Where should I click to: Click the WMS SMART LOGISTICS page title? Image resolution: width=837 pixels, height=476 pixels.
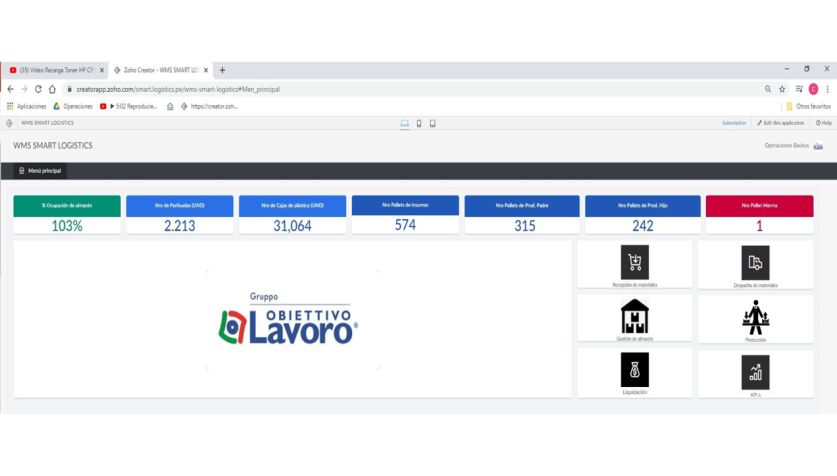tap(53, 146)
